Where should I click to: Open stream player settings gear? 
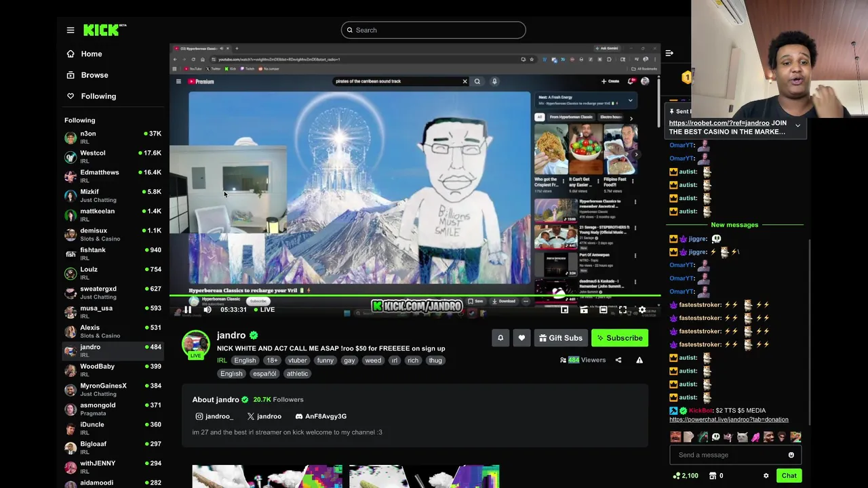[642, 310]
